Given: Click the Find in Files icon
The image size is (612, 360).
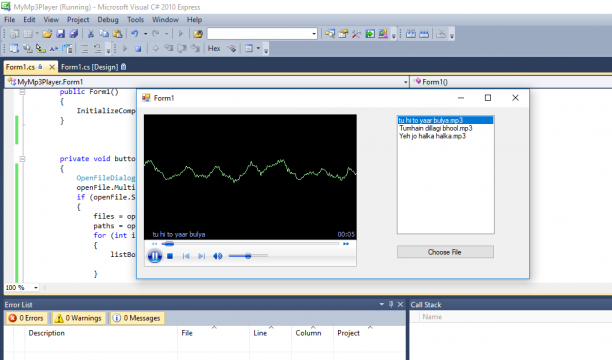Looking at the screenshot, I should [x=198, y=34].
